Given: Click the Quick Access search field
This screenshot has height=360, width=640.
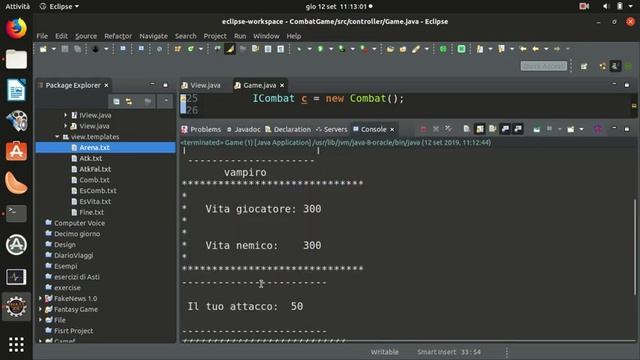Looking at the screenshot, I should (x=544, y=66).
